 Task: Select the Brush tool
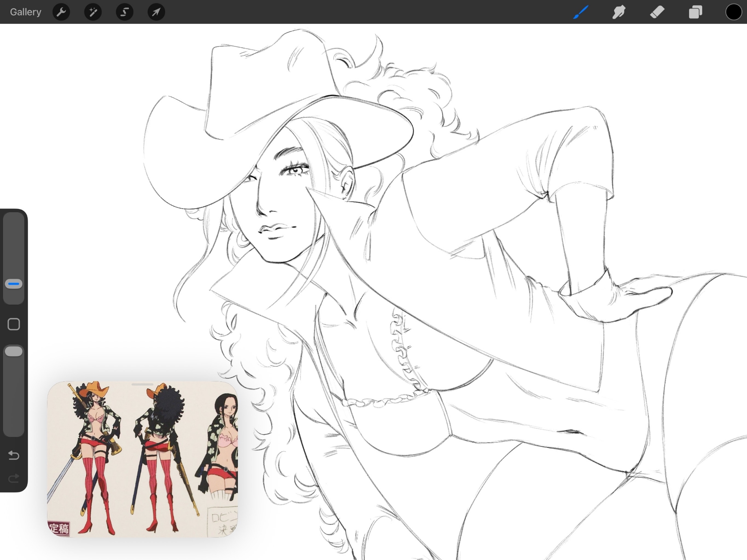(x=581, y=12)
